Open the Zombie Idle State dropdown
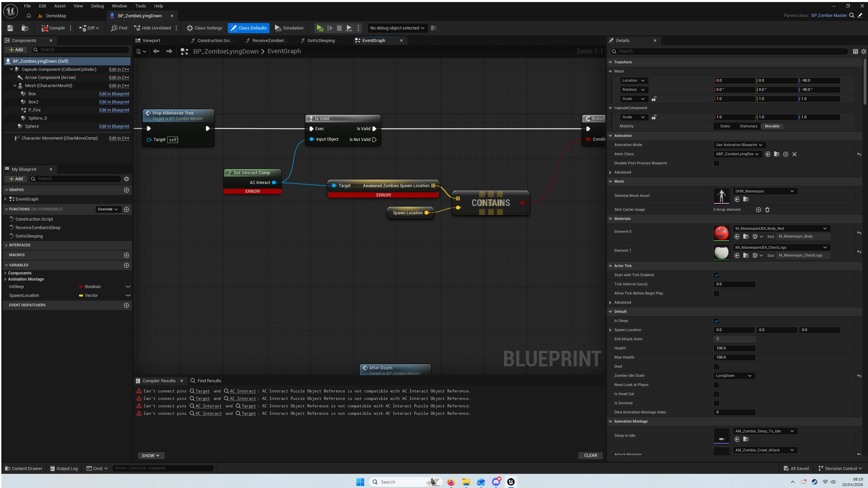 (734, 376)
